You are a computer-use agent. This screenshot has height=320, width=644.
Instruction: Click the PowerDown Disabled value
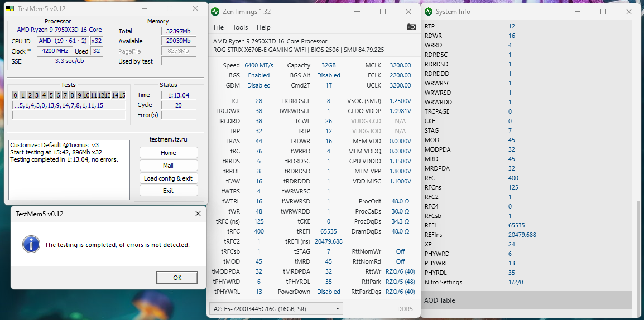pos(328,292)
